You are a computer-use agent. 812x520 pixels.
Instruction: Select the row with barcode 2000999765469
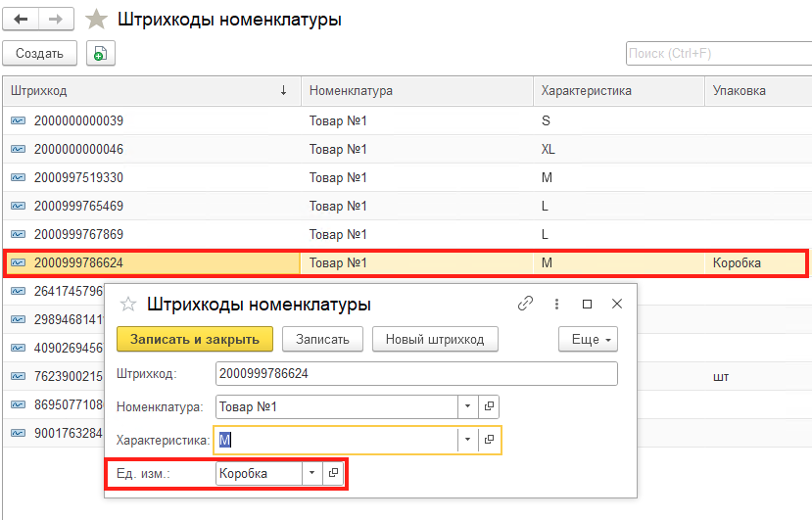pos(407,206)
